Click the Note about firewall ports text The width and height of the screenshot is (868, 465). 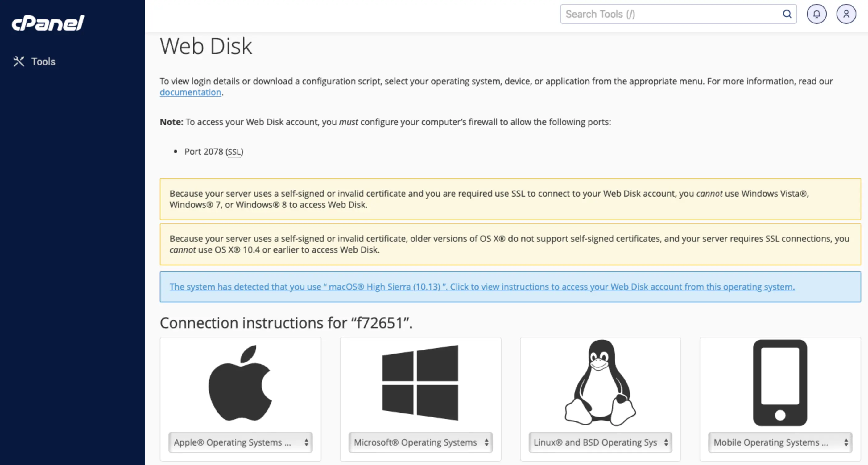(385, 122)
